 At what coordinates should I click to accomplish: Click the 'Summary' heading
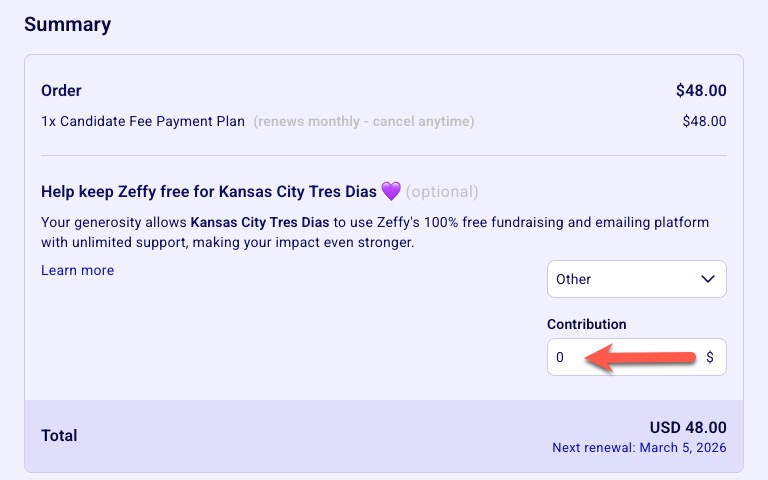pyautogui.click(x=67, y=24)
